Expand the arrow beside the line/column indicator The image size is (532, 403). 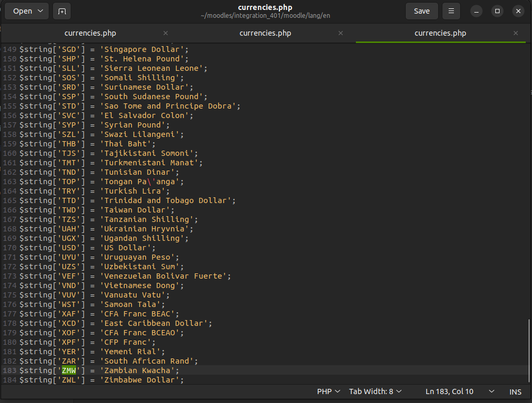[491, 392]
